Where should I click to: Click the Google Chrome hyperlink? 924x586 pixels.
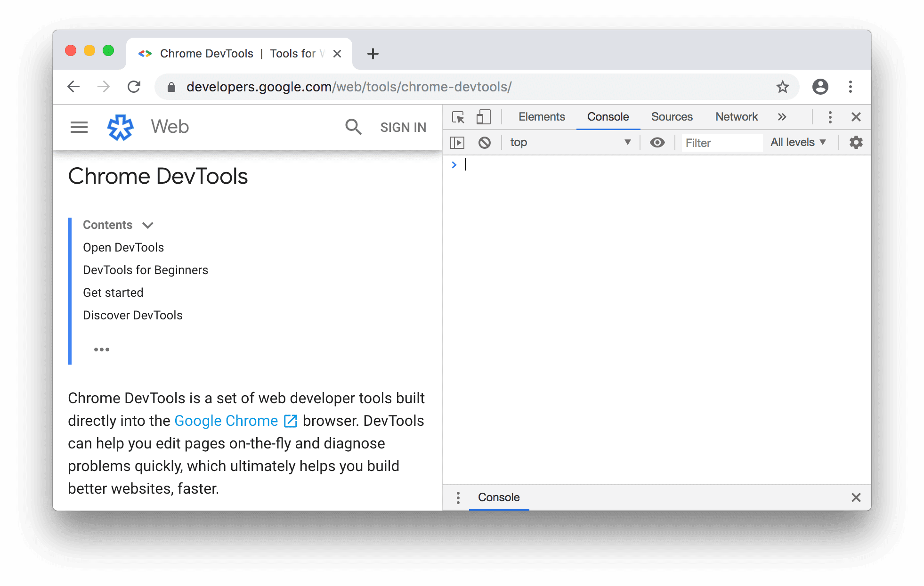tap(226, 420)
